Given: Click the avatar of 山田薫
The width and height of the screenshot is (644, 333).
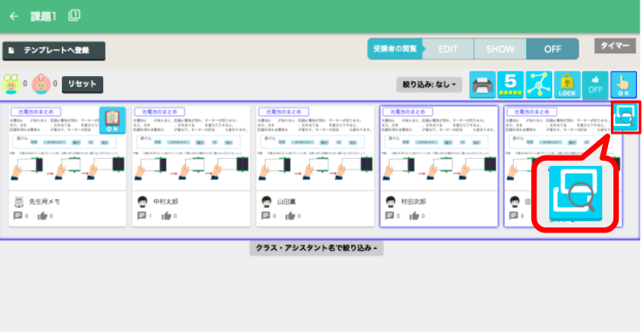Looking at the screenshot, I should (x=267, y=202).
